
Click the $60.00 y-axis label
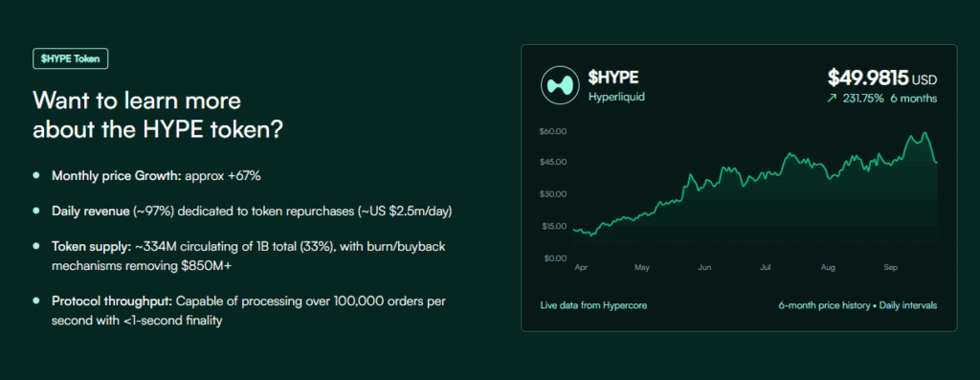(552, 131)
